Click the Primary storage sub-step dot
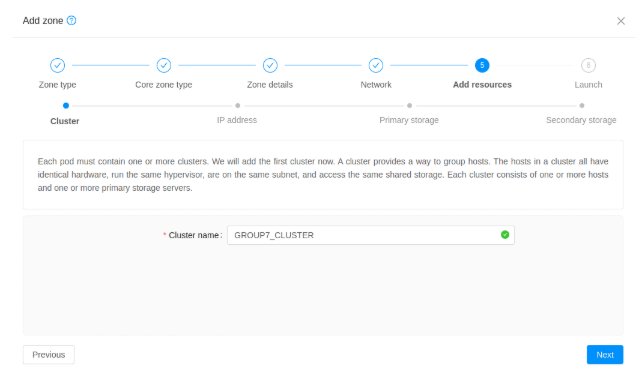 click(x=409, y=106)
